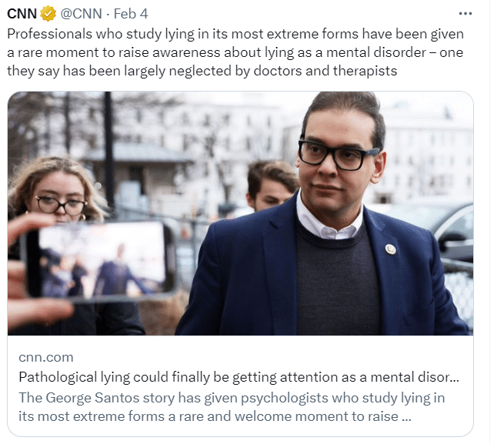Click the "The George Santos story" description
Viewport: 504px width, 444px height.
[231, 398]
